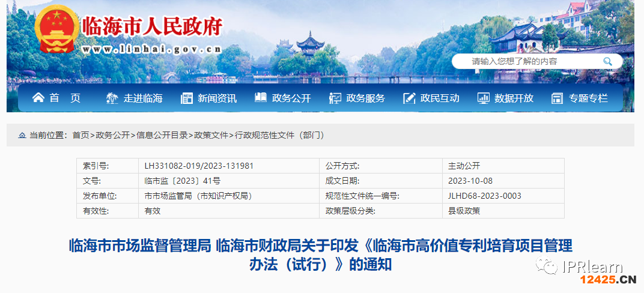
Task: Go to 信息公开目录 in breadcrumb
Action: tap(162, 136)
